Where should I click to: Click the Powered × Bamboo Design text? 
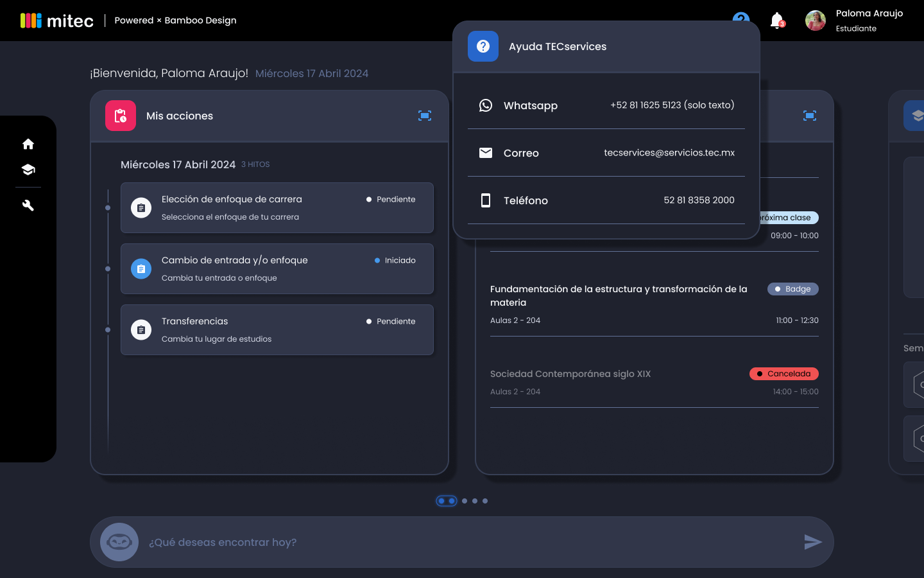(175, 21)
